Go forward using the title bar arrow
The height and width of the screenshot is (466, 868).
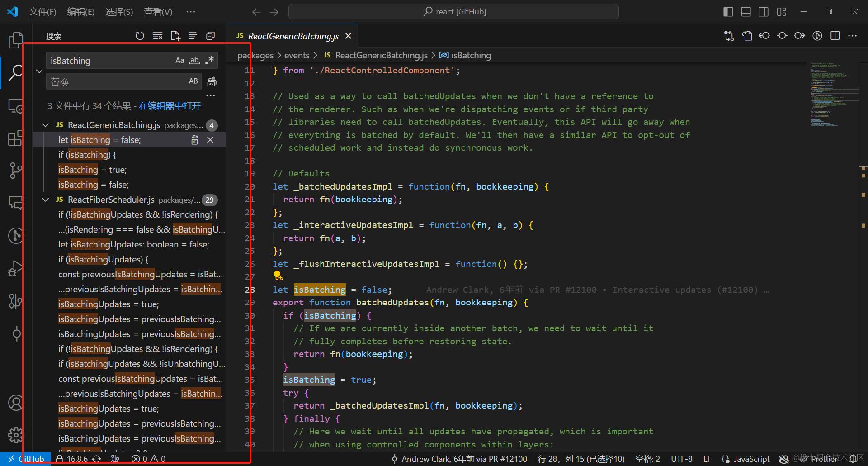pos(274,12)
